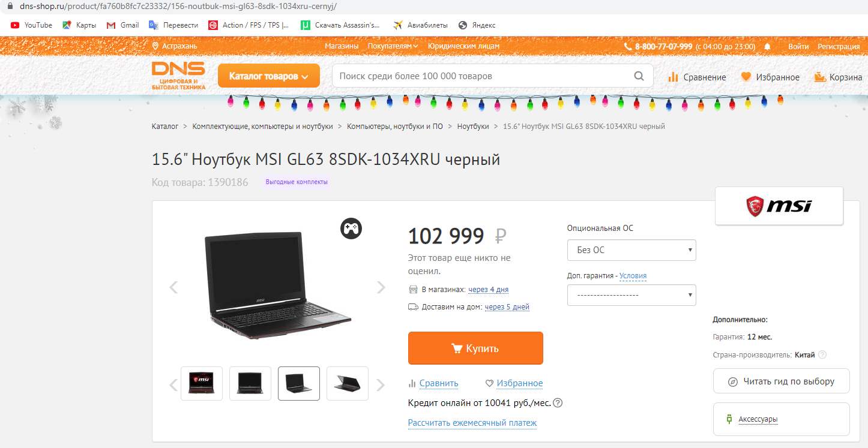Click the game controller badge icon
The image size is (868, 448).
tap(351, 228)
